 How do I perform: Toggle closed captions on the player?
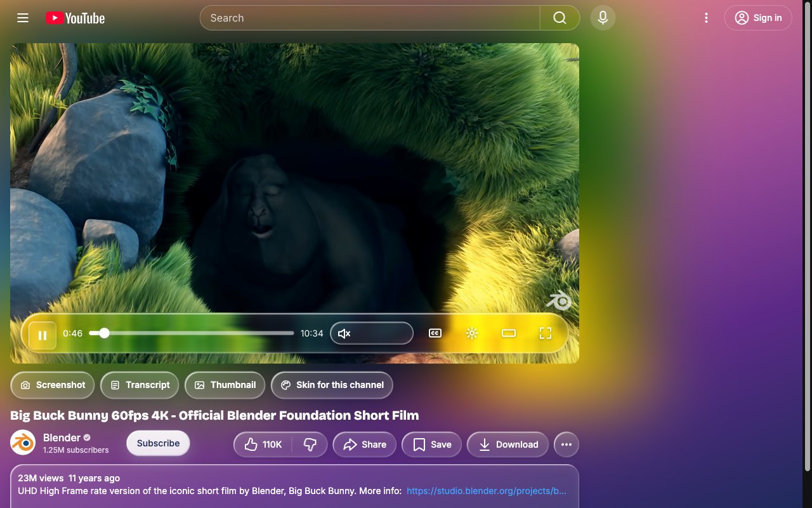[x=435, y=333]
